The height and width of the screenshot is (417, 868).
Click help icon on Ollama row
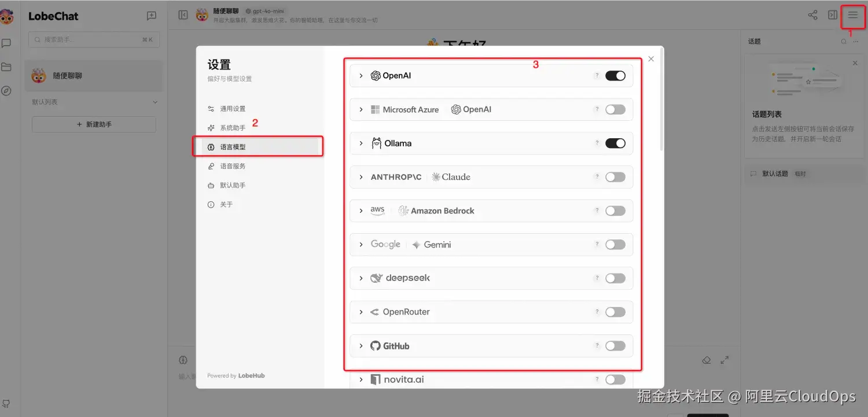[x=597, y=143]
